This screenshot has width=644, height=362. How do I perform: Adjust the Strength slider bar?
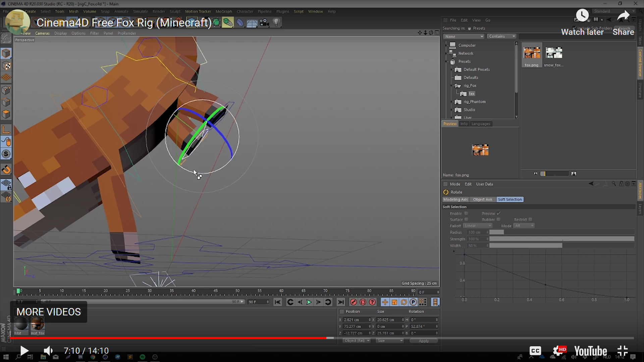pos(562,239)
